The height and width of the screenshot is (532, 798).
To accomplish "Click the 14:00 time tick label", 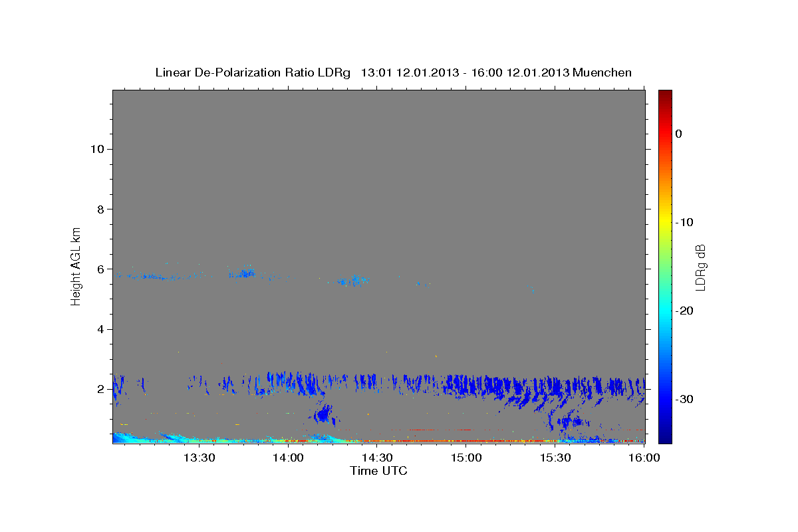I will (289, 458).
